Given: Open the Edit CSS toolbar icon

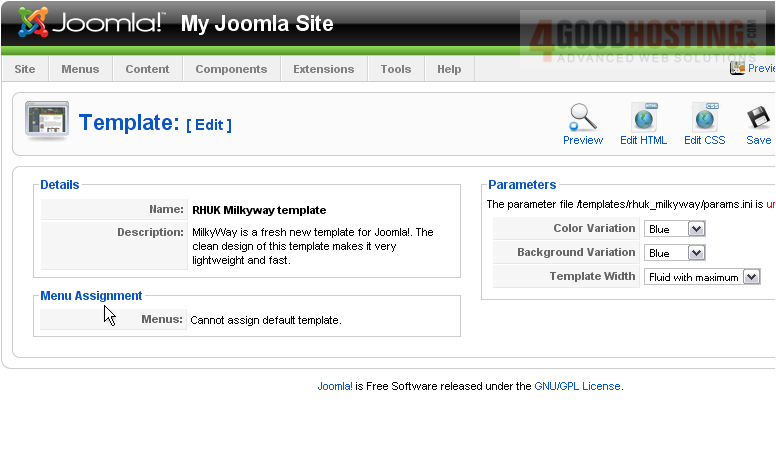Looking at the screenshot, I should 704,118.
